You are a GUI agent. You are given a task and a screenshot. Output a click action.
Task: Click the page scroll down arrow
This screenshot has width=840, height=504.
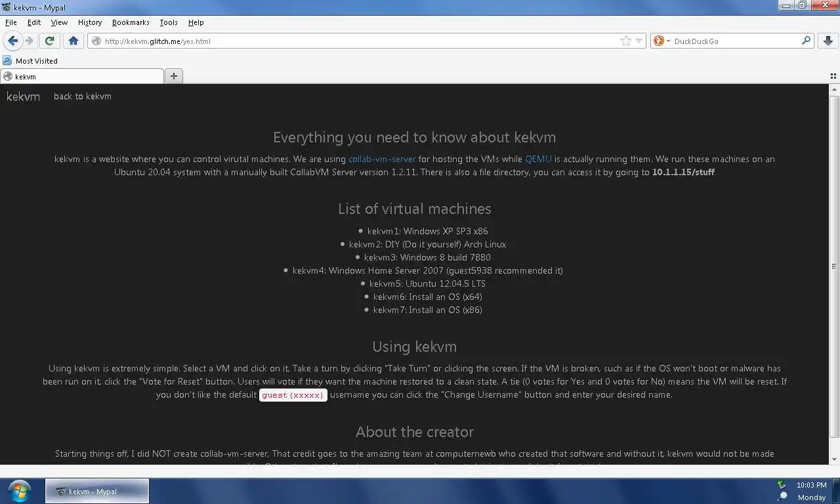tap(834, 459)
